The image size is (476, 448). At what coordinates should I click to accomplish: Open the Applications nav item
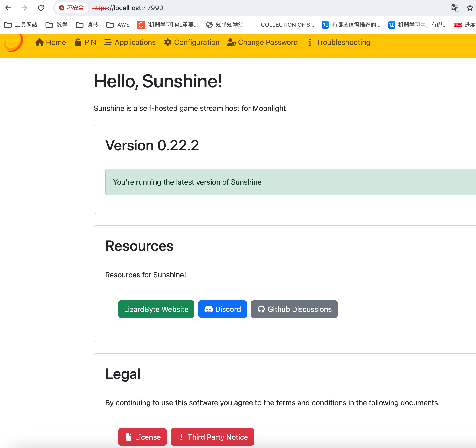tap(135, 42)
